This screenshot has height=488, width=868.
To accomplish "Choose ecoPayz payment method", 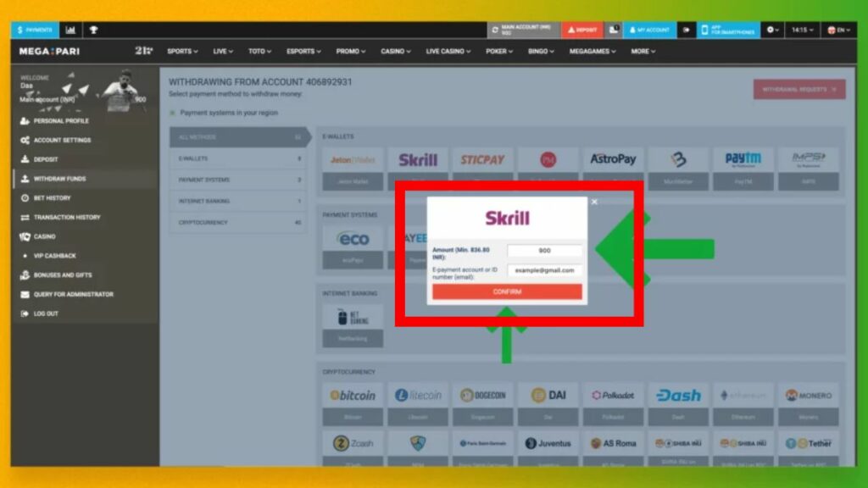I will coord(353,247).
